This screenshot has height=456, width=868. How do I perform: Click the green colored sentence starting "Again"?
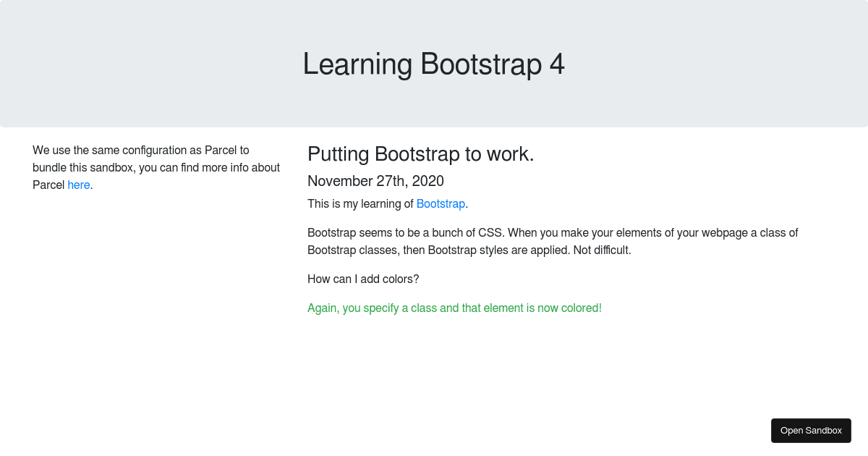454,308
